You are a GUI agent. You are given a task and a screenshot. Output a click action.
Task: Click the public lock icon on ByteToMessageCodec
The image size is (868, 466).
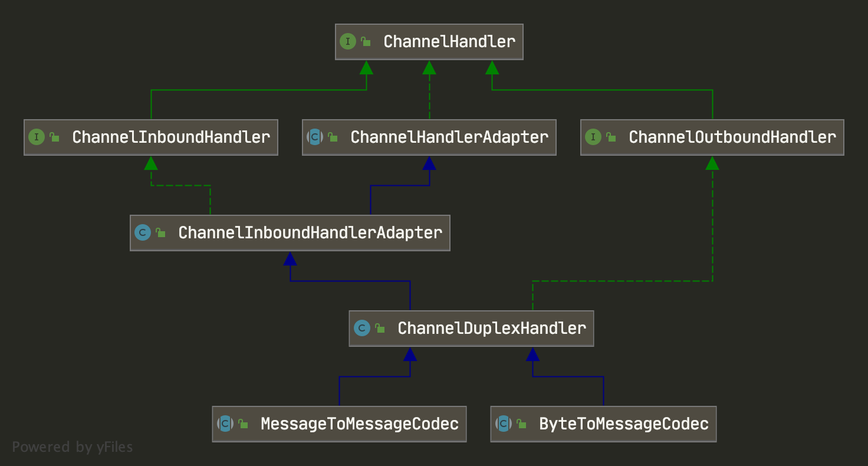click(x=521, y=424)
